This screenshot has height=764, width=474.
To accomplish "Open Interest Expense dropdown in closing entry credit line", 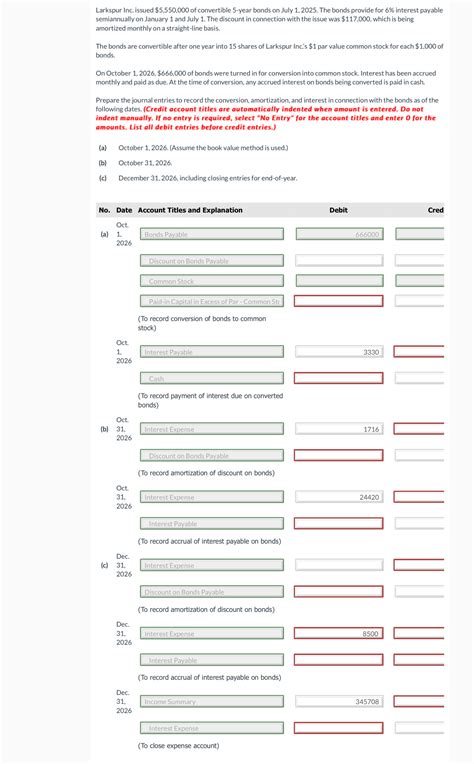I will (x=212, y=728).
